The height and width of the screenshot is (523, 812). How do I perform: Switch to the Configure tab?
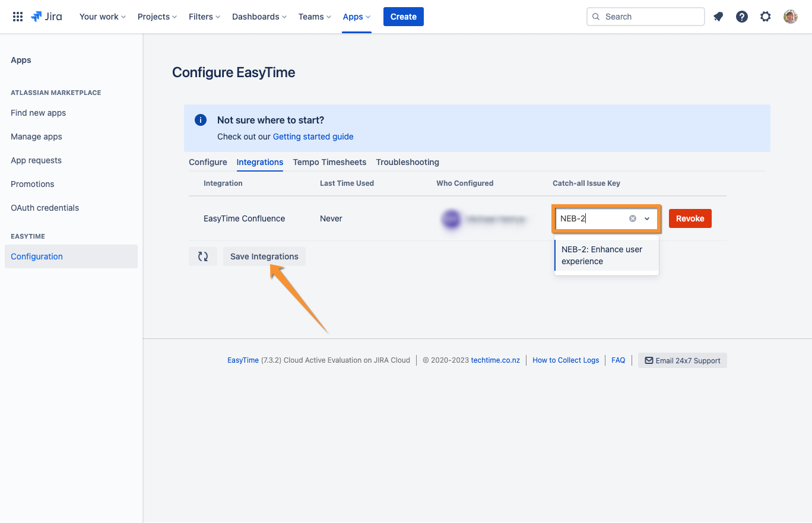(208, 162)
